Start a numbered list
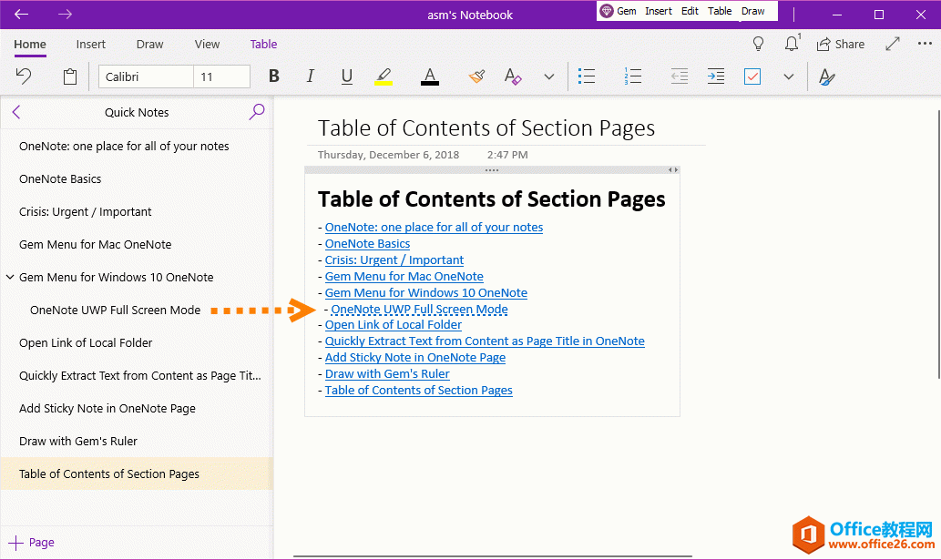This screenshot has height=560, width=941. click(633, 76)
